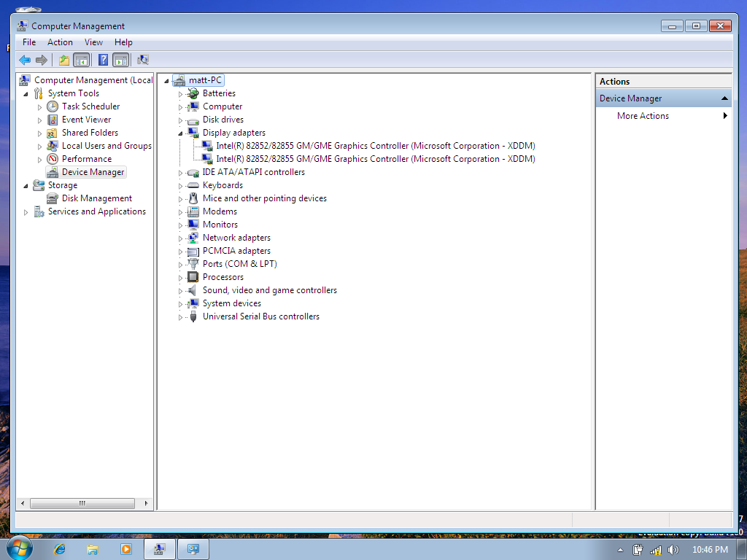Click the Universal Serial Bus icon
The height and width of the screenshot is (560, 747).
pyautogui.click(x=193, y=316)
